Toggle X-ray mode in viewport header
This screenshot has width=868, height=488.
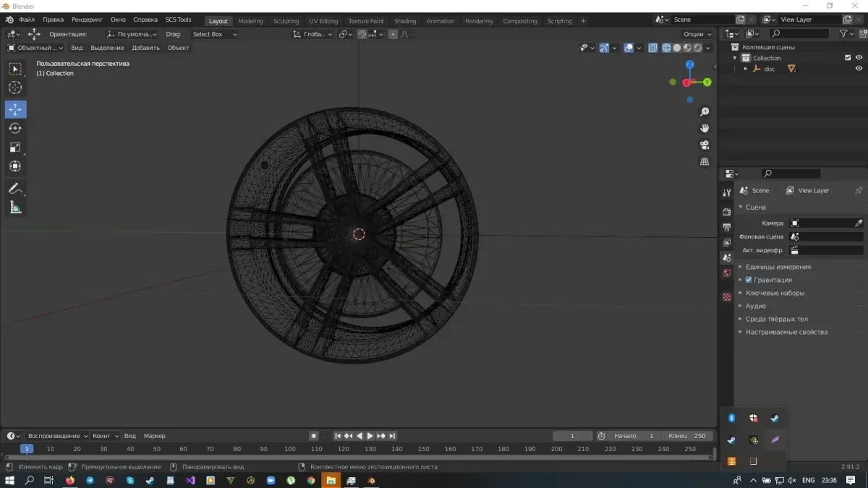[x=652, y=48]
